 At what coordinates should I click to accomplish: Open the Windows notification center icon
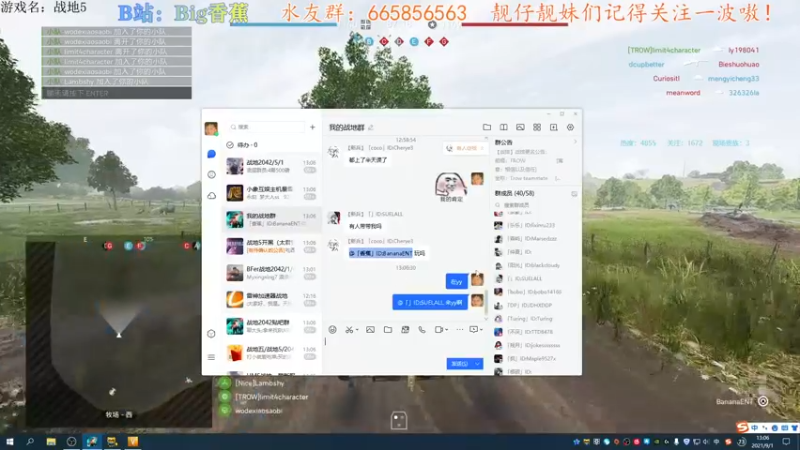786,442
